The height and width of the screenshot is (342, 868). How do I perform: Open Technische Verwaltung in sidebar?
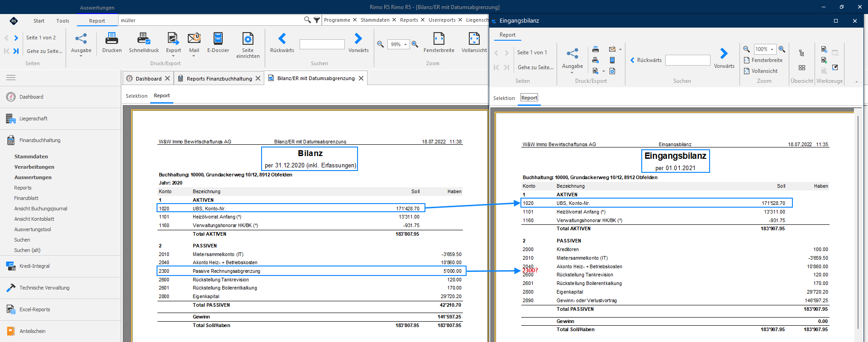pos(44,288)
